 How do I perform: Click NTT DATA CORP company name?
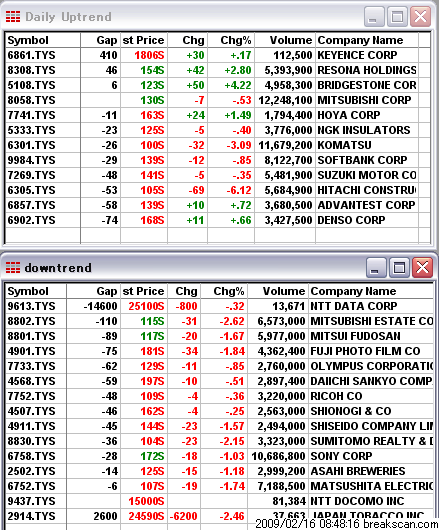pos(354,306)
